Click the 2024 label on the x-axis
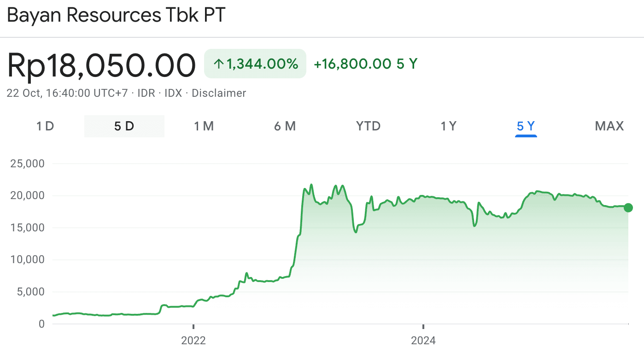This screenshot has height=353, width=644. pos(423,341)
